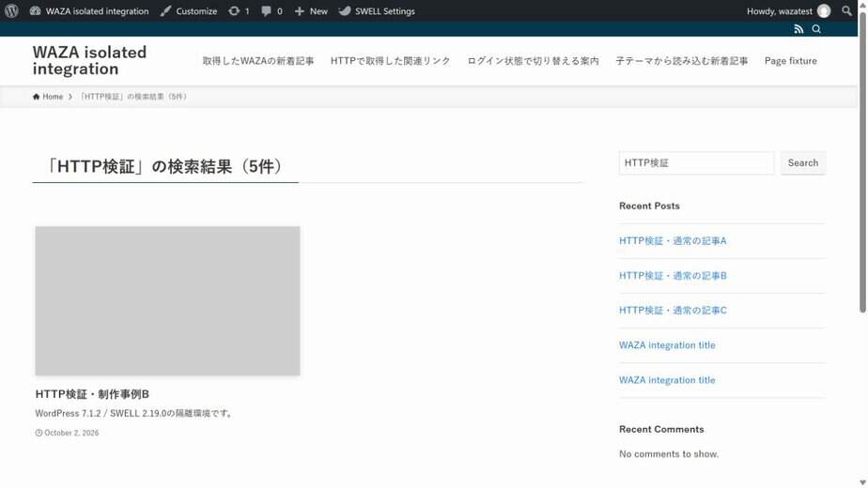Open recent post HTTP検証・通常の記事C
This screenshot has width=868, height=488.
pos(673,311)
